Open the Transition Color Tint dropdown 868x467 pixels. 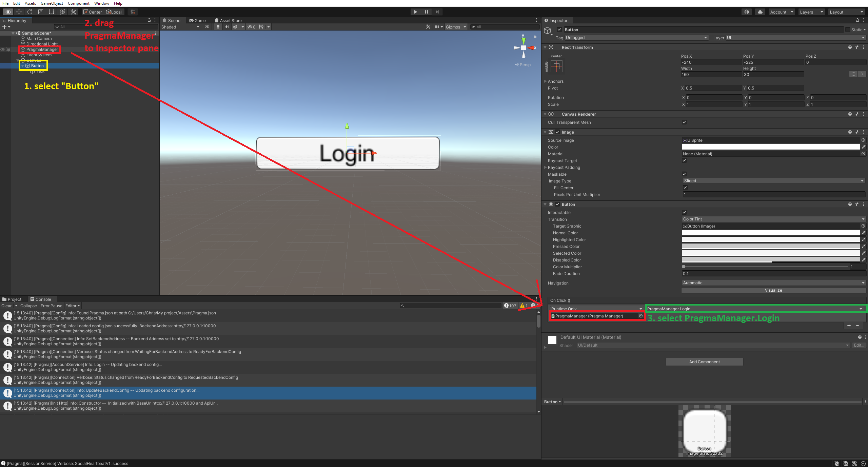coord(773,219)
